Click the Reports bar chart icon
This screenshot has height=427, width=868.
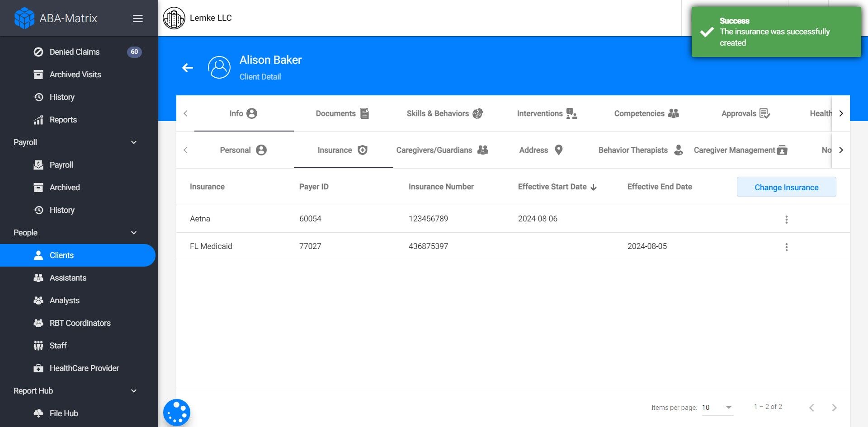38,120
